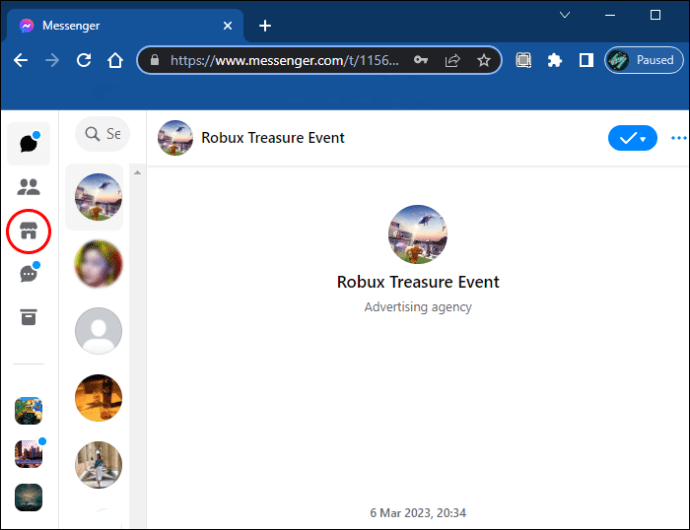Open the Chats icon in sidebar
The width and height of the screenshot is (690, 530).
coord(28,144)
